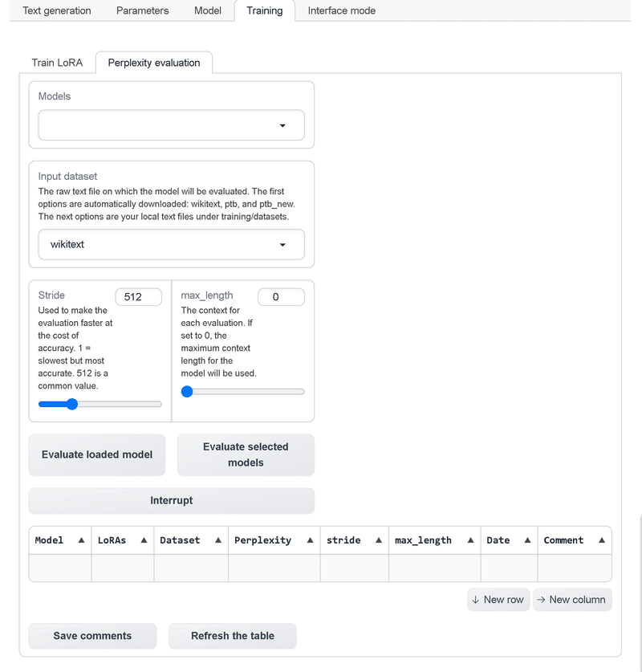This screenshot has width=642, height=672.
Task: Click the Perplexity column sort arrow
Action: pyautogui.click(x=310, y=540)
